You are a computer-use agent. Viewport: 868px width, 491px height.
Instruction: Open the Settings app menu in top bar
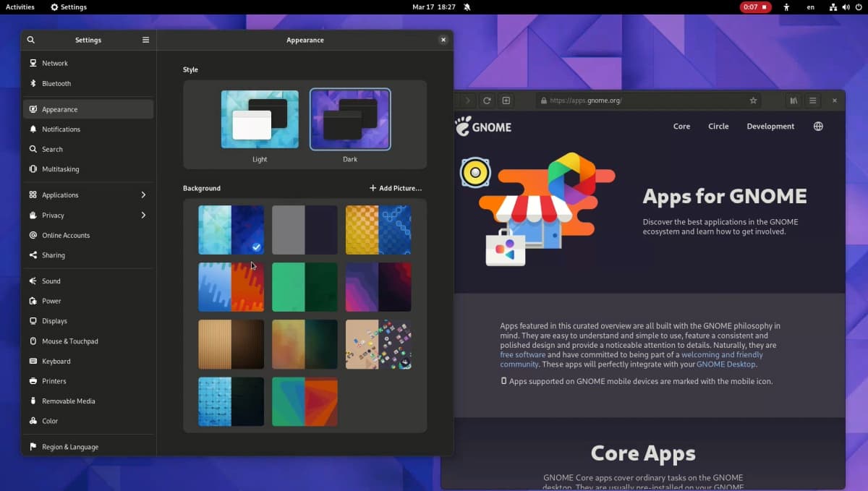pos(69,7)
